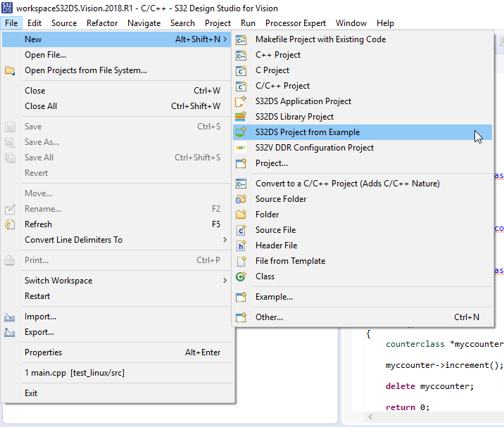Open the Project menu
The image size is (504, 427).
tap(218, 23)
